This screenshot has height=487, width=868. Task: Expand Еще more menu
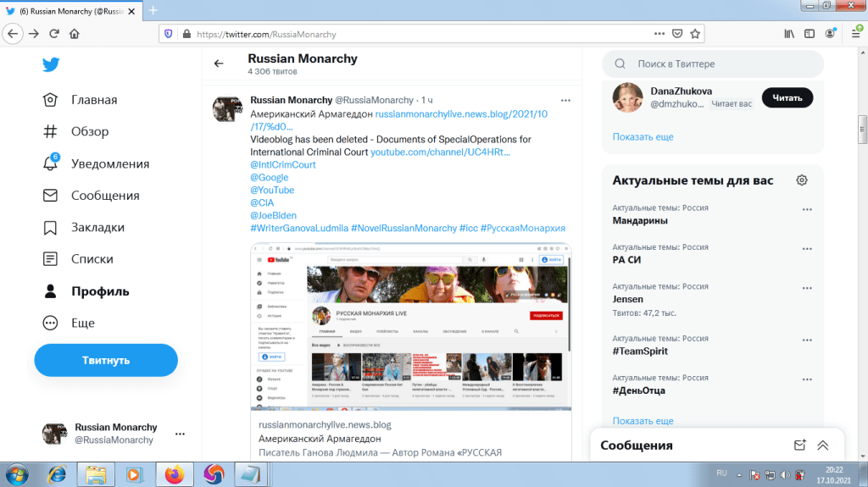(69, 323)
